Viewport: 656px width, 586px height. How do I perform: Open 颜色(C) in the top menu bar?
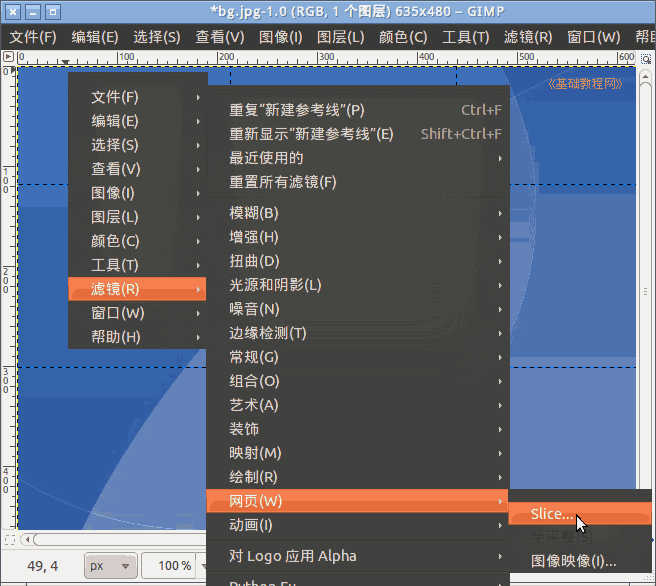(x=403, y=37)
